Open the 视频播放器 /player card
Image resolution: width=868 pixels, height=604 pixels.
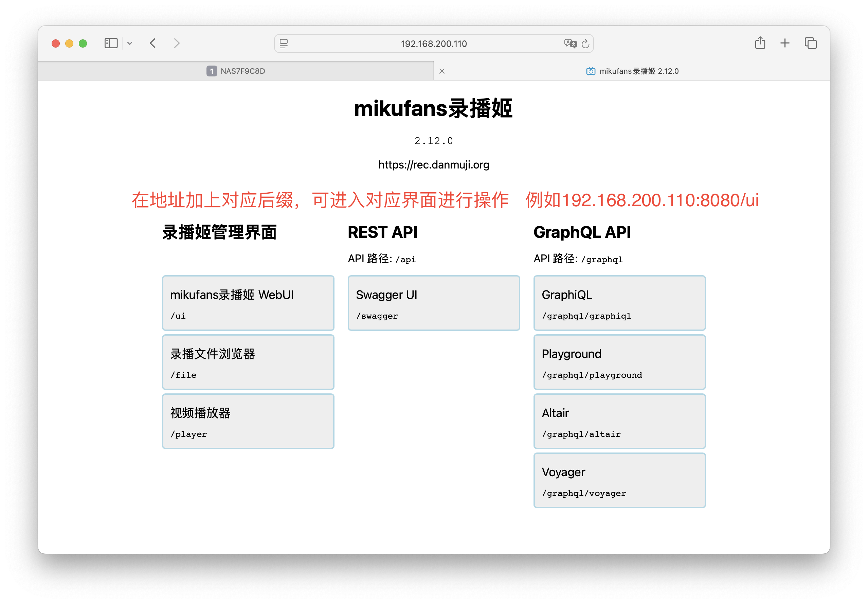[248, 421]
